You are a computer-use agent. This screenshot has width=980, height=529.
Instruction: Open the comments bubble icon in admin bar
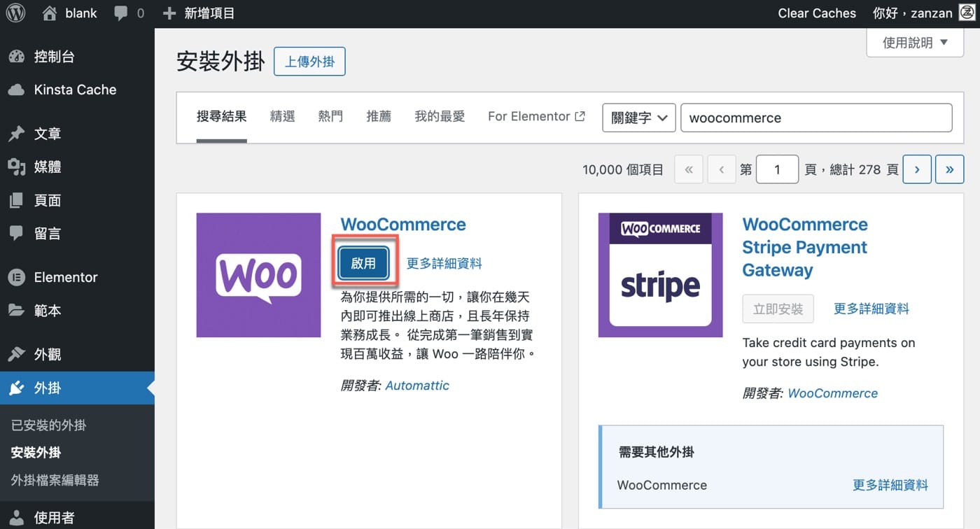click(121, 13)
